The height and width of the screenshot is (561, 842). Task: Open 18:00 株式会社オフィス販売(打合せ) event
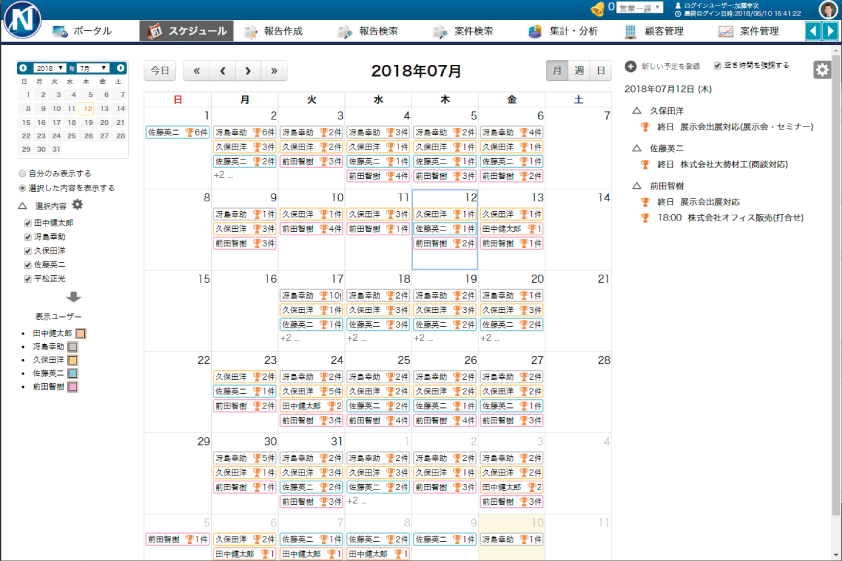click(730, 218)
